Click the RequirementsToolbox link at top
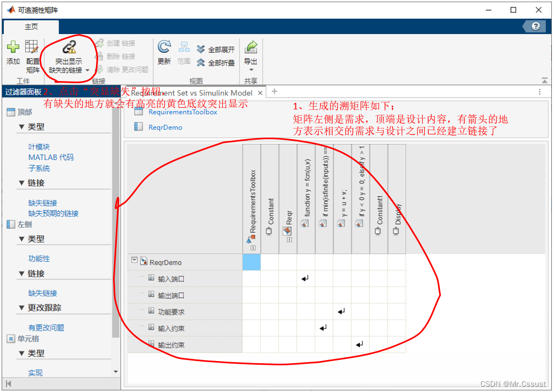The height and width of the screenshot is (392, 554). [182, 112]
